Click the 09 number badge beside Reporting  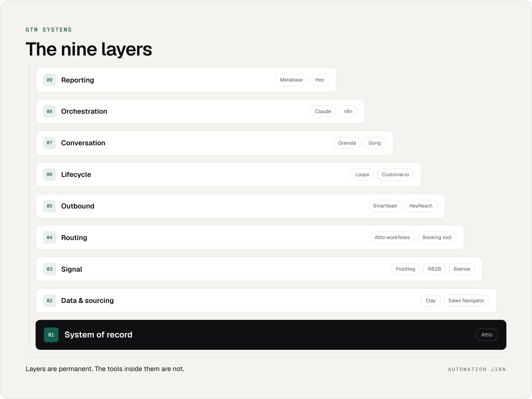(50, 80)
